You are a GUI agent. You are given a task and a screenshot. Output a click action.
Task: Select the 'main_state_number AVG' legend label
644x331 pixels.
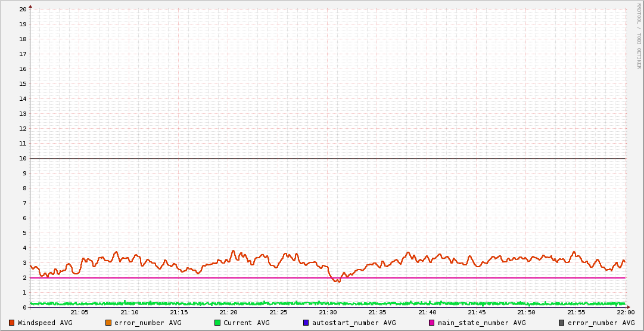(481, 323)
